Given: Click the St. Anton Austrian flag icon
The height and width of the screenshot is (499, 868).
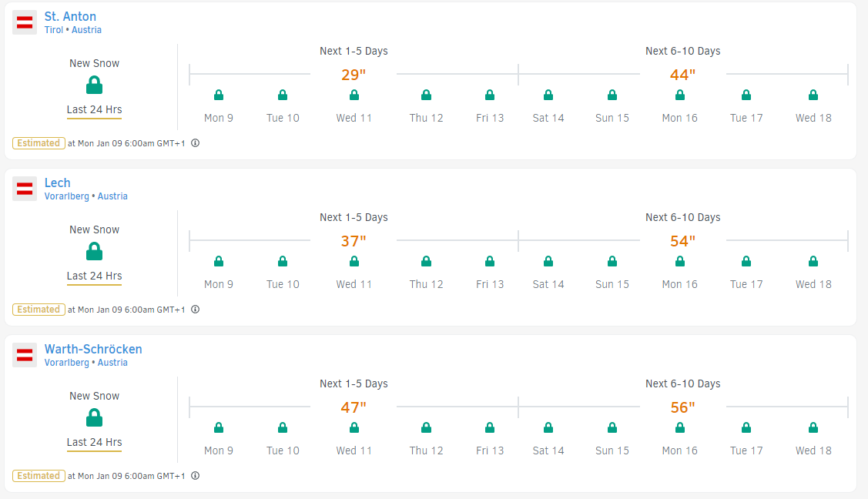Looking at the screenshot, I should 25,22.
